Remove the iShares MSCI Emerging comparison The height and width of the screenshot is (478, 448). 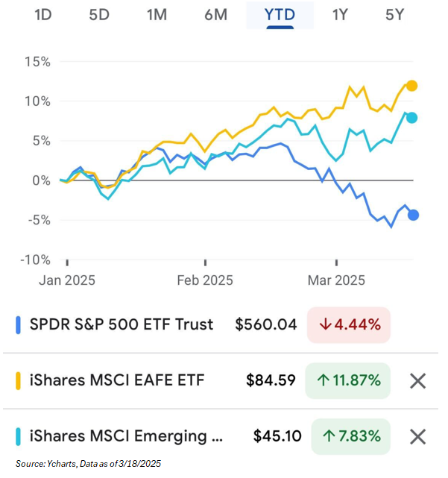(418, 437)
